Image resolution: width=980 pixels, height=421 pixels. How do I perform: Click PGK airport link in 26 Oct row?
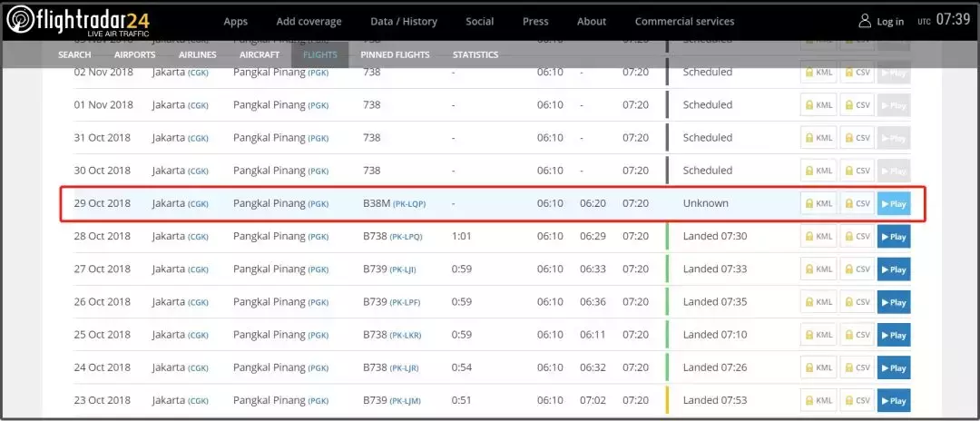[318, 302]
